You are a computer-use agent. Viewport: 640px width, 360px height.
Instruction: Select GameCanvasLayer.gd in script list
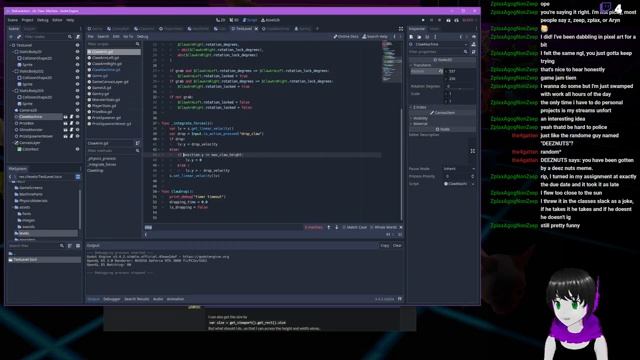click(110, 82)
